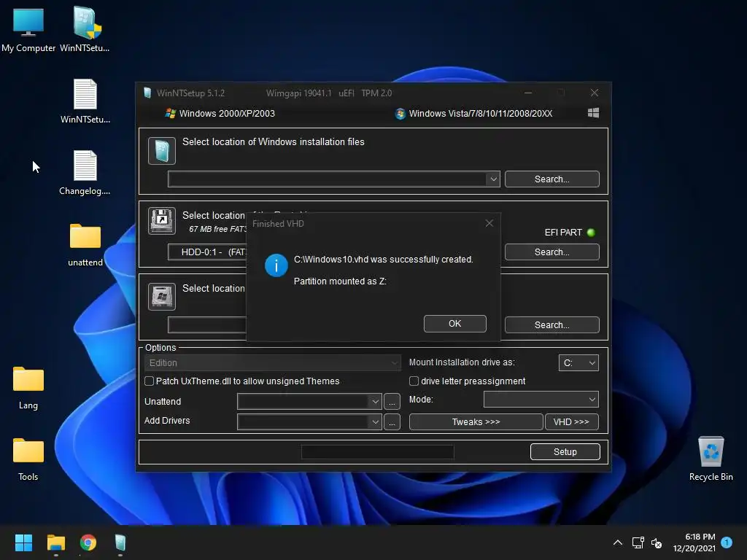
Task: Open File Explorer from the taskbar
Action: tap(55, 542)
